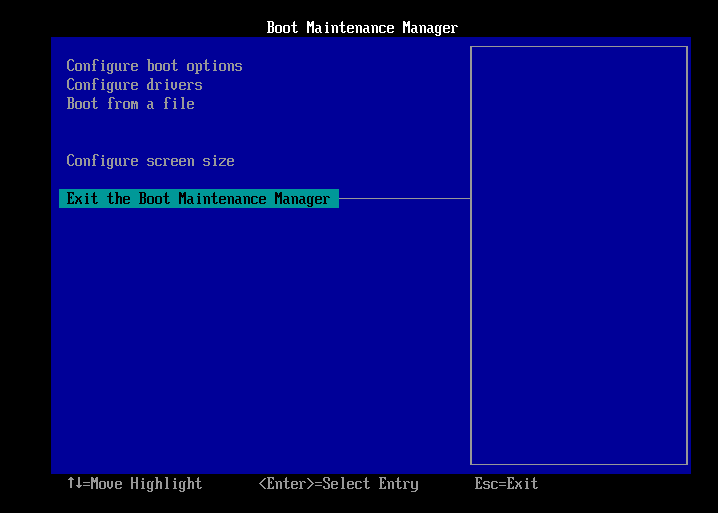
Task: Click the Boot Maintenance Manager title
Action: click(362, 27)
